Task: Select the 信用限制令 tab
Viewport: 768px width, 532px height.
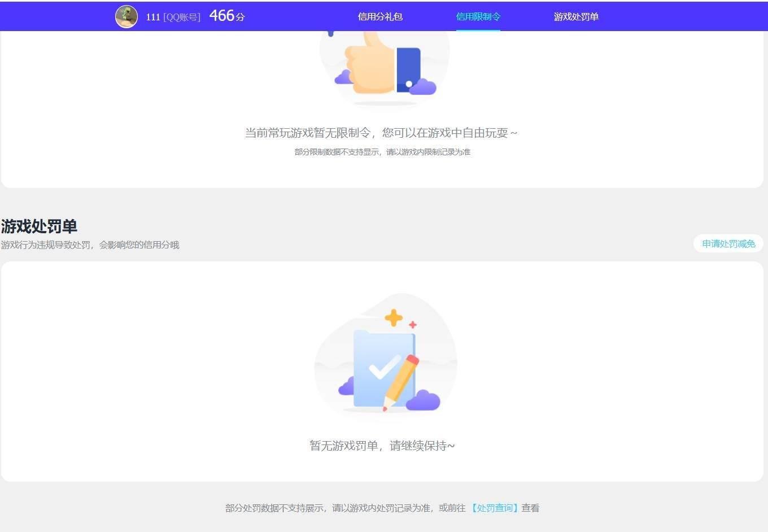Action: pos(478,17)
